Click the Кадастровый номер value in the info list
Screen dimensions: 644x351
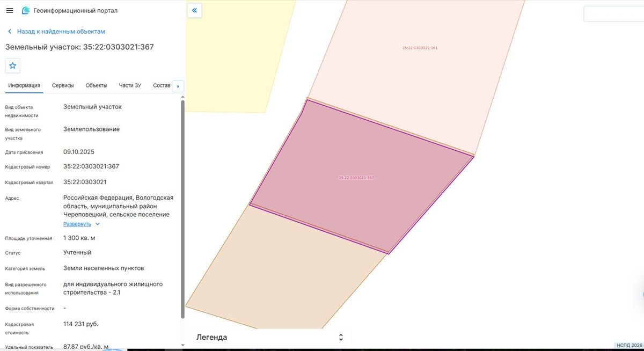click(x=91, y=166)
